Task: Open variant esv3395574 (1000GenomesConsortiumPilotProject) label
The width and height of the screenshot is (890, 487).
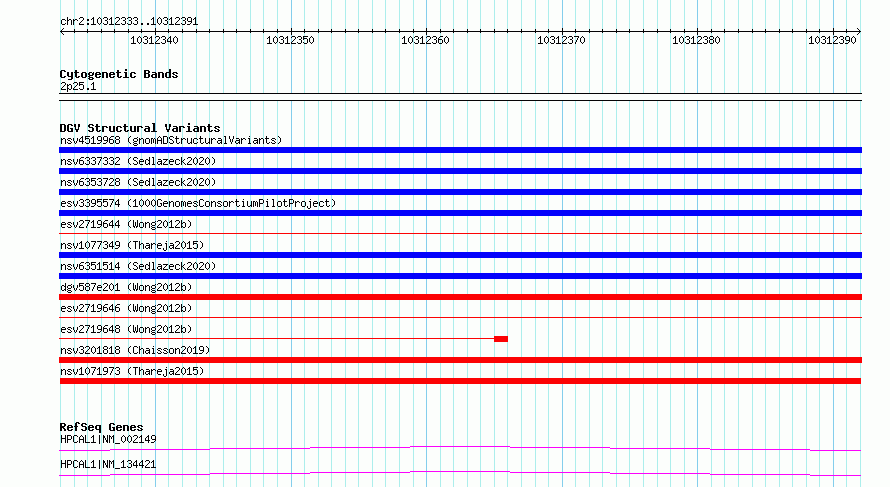Action: tap(198, 203)
